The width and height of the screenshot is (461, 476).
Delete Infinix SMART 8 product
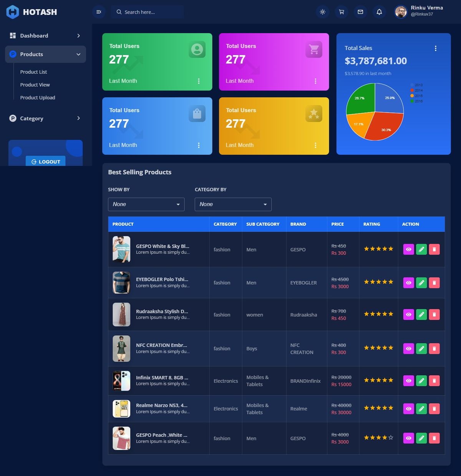tap(434, 381)
